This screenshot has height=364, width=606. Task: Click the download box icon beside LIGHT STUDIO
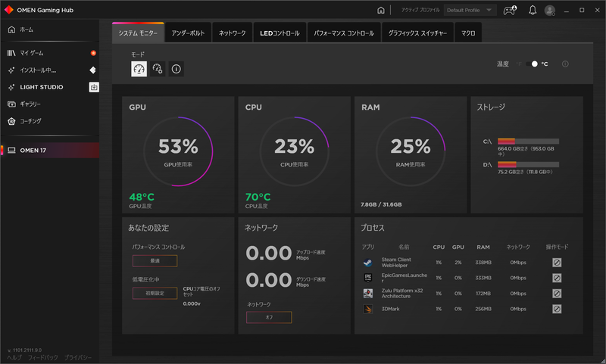[94, 87]
